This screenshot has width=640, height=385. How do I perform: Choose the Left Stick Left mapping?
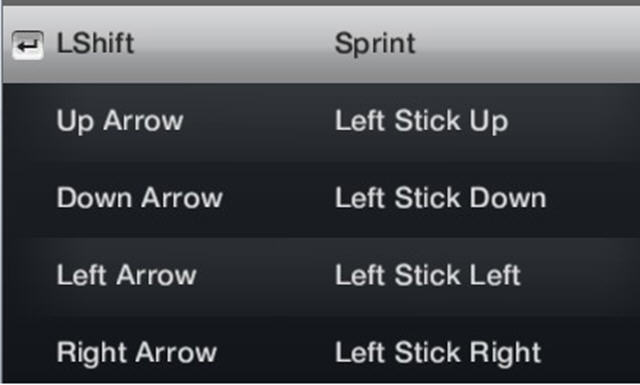pos(428,275)
